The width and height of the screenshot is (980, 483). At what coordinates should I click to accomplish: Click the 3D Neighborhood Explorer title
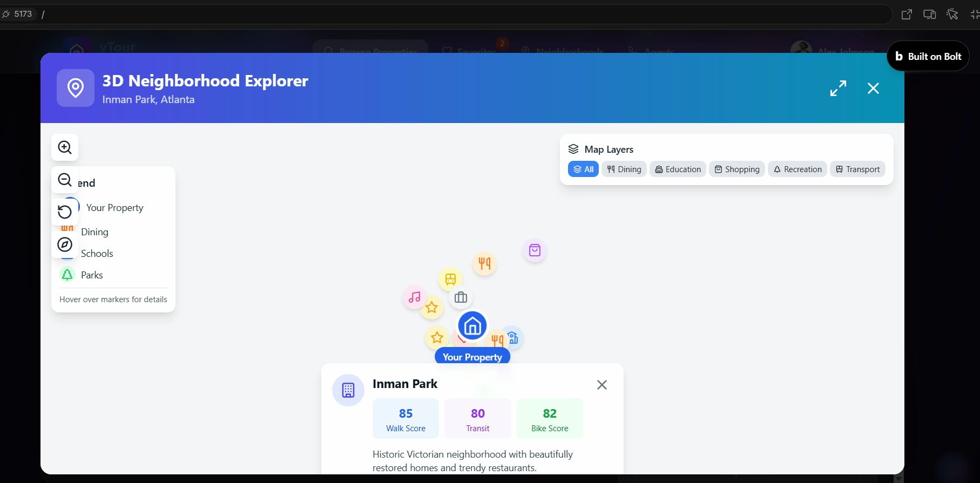(205, 80)
